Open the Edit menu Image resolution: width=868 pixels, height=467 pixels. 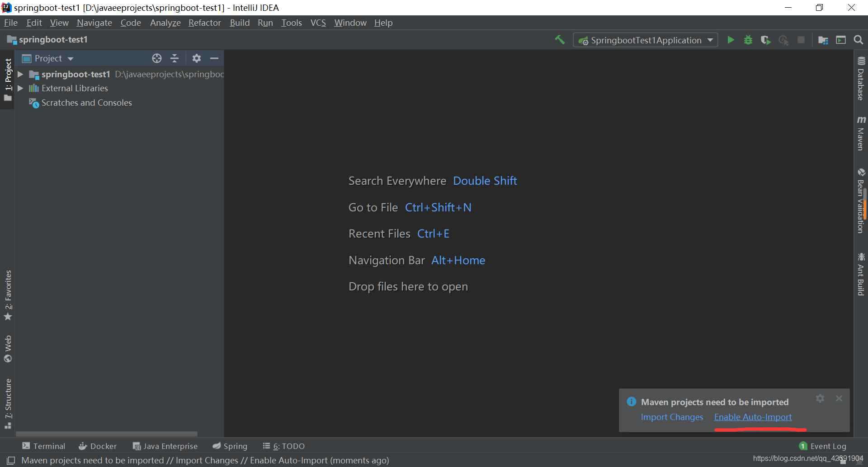click(34, 23)
